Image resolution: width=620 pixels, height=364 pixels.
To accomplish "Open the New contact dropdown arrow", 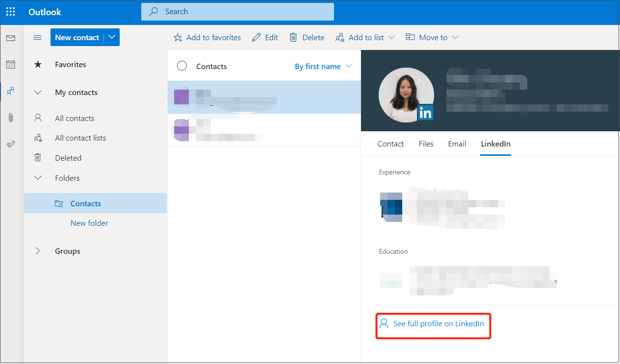I will [112, 37].
